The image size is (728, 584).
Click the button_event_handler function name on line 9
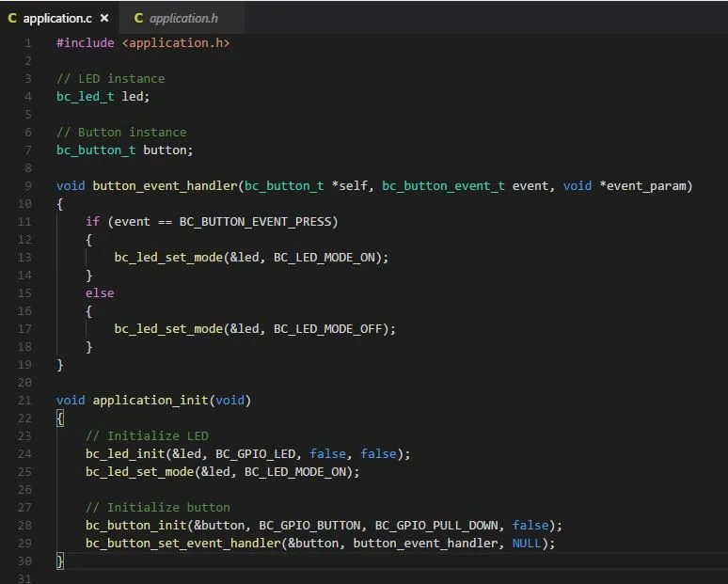pos(166,186)
